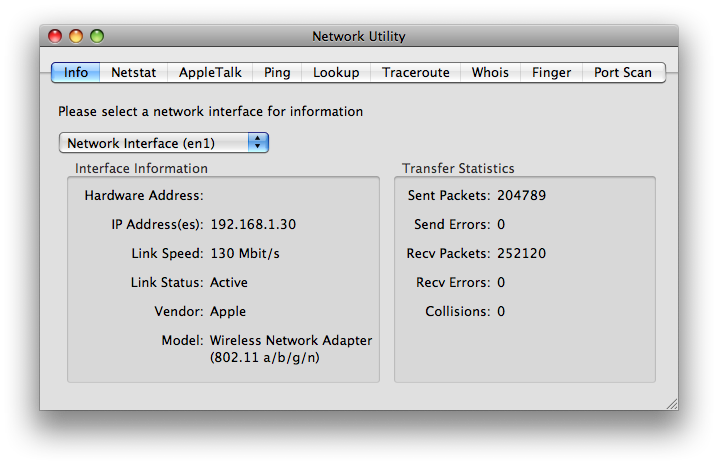Open the Network Interface (en1) dropdown
The height and width of the screenshot is (465, 718).
click(x=163, y=143)
